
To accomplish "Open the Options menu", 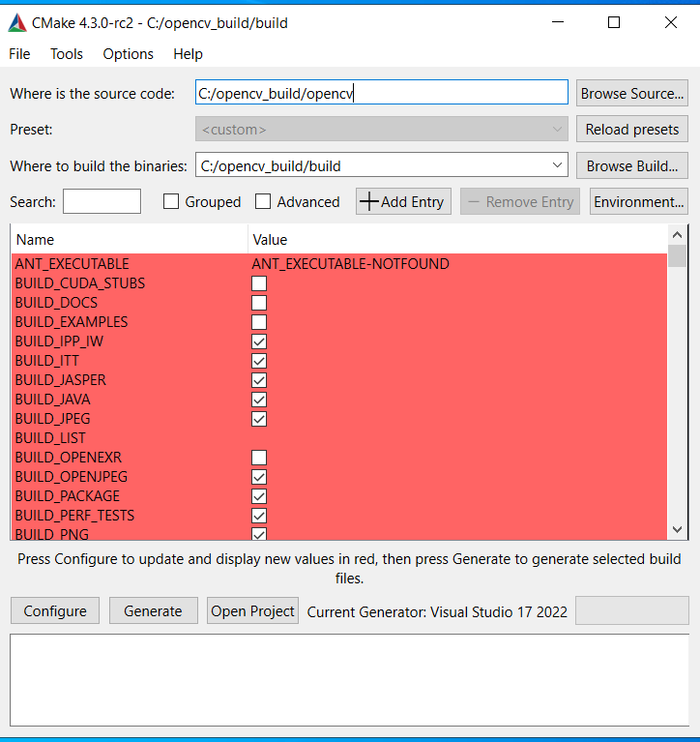I will point(128,54).
